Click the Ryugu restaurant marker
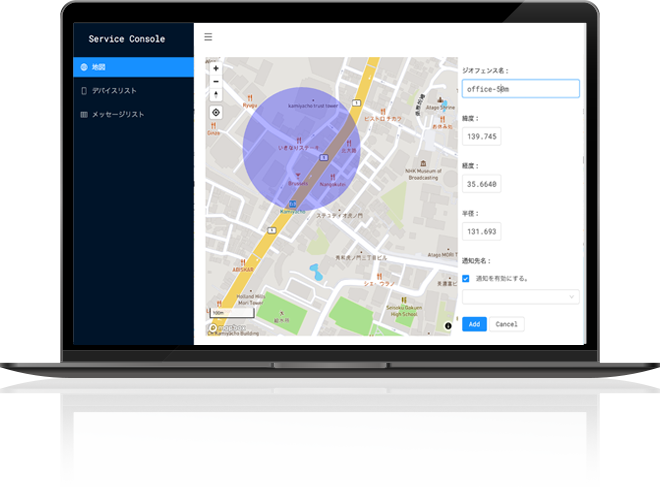The image size is (660, 487). click(x=250, y=98)
